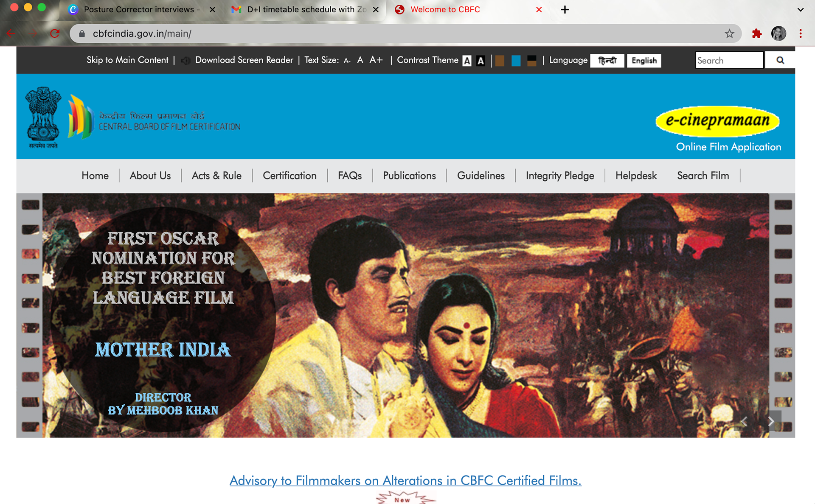
Task: Open Chrome's three-dot menu
Action: tap(801, 34)
